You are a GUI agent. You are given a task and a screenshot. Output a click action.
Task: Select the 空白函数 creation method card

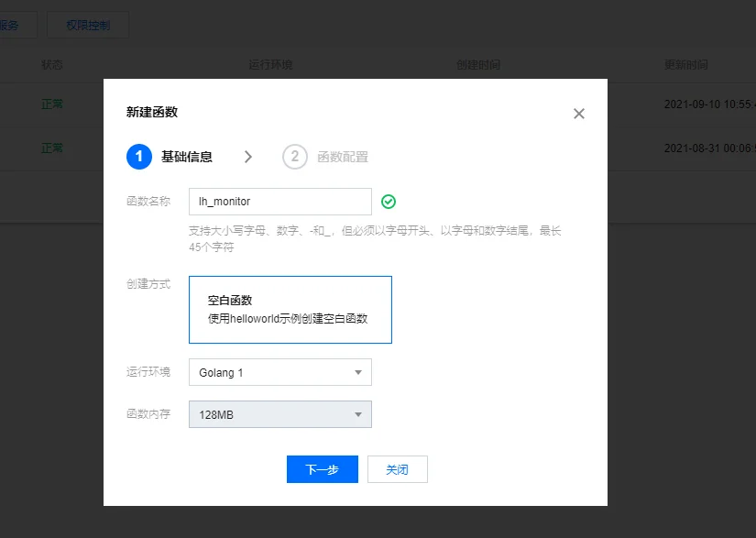pyautogui.click(x=290, y=310)
